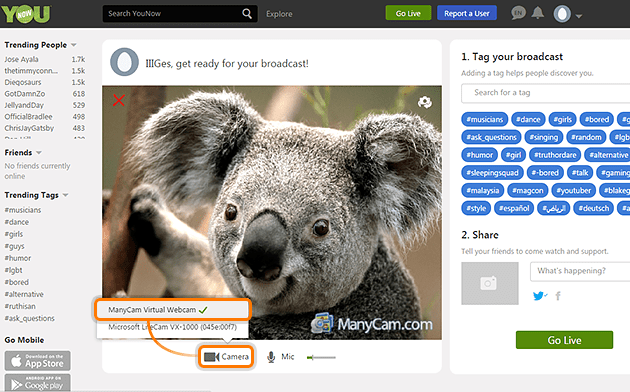The width and height of the screenshot is (630, 392).
Task: Pick the #magcon tag pill
Action: pos(528,190)
